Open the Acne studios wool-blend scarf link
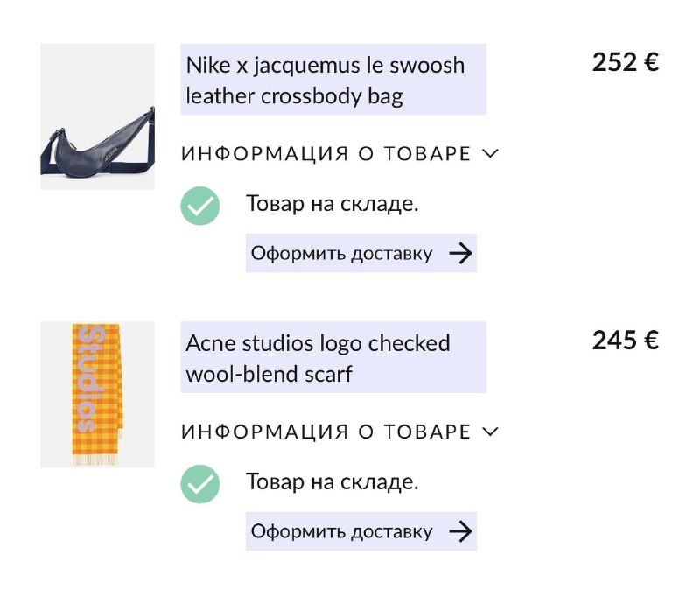 coord(333,357)
